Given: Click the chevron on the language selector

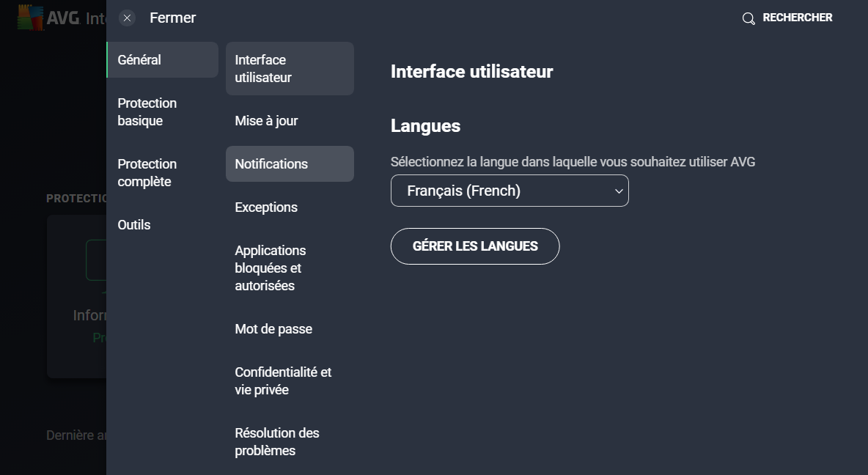Looking at the screenshot, I should coord(618,191).
